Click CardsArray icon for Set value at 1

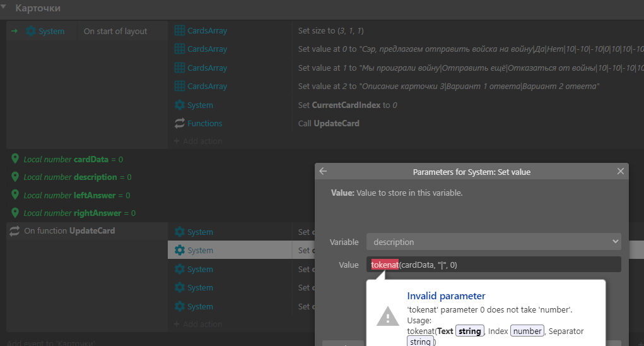coord(180,68)
